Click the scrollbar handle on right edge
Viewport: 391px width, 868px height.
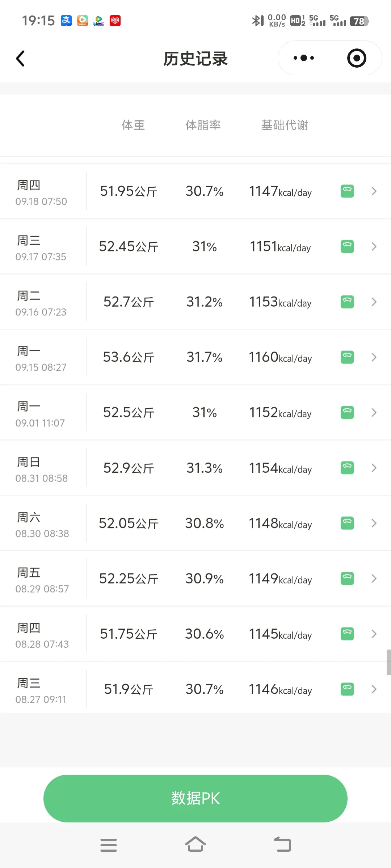click(x=388, y=662)
